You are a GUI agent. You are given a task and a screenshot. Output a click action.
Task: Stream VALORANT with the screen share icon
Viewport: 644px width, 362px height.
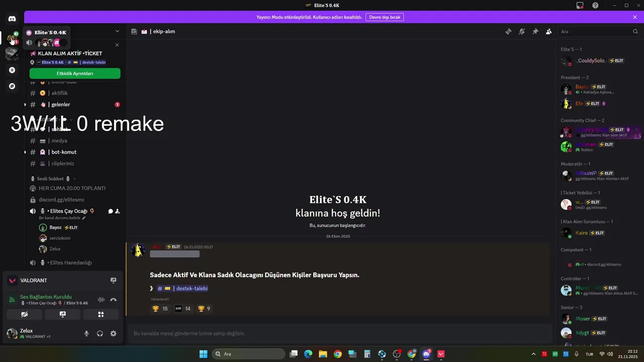point(113,281)
